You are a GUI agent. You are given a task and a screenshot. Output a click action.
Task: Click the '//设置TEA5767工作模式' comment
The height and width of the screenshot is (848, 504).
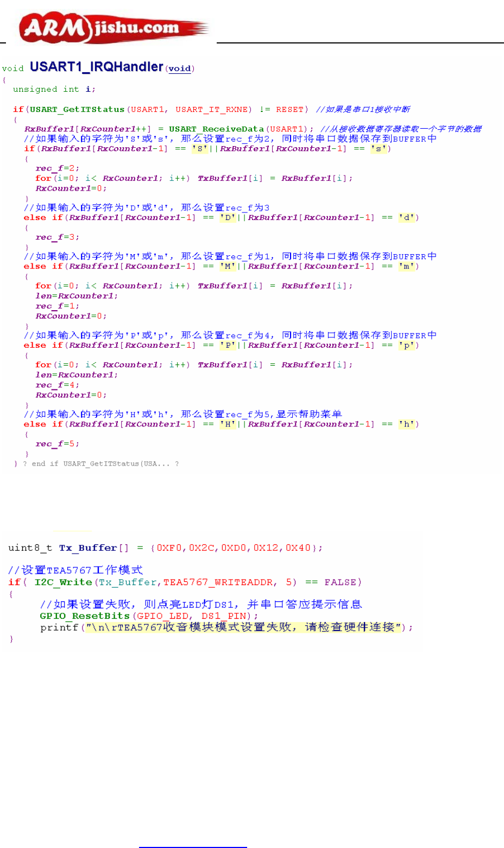click(75, 570)
